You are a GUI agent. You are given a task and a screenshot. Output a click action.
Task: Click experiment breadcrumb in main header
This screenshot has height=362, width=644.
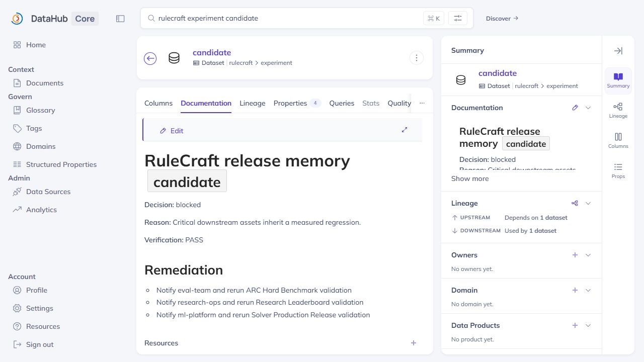[x=276, y=63]
